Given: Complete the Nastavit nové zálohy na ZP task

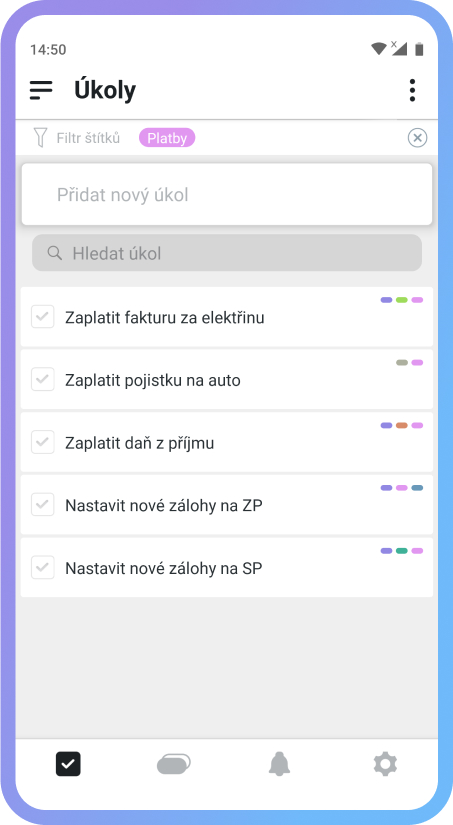Looking at the screenshot, I should tap(43, 505).
